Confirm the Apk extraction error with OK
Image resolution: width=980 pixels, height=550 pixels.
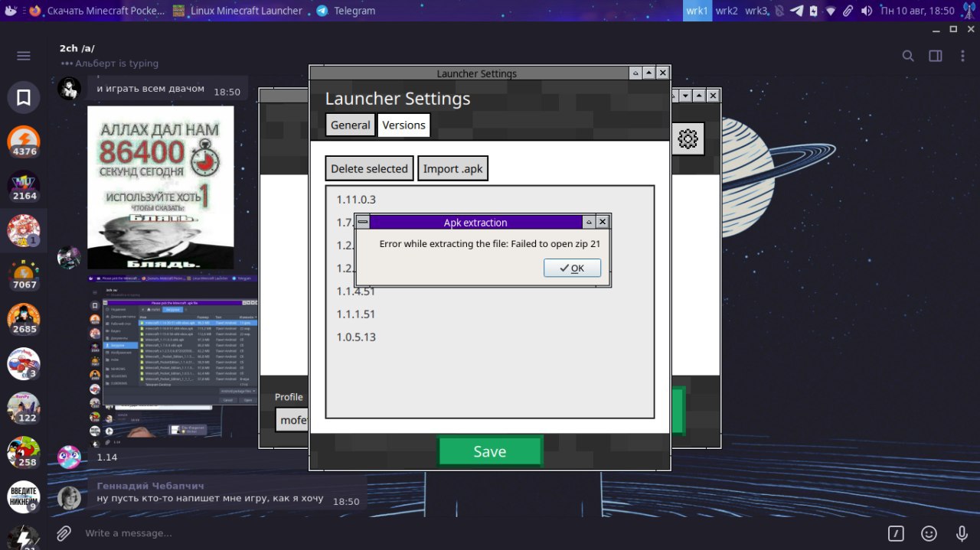pos(572,268)
